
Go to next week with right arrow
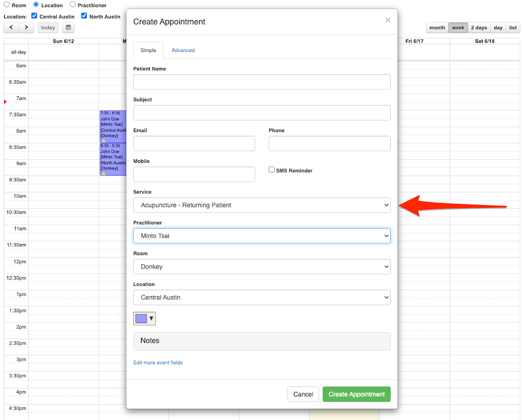[26, 28]
